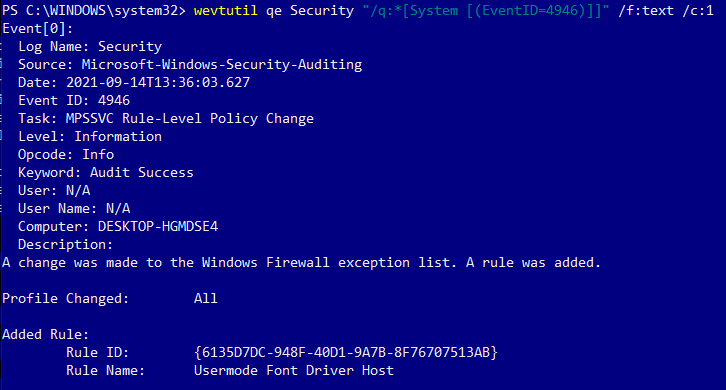
Task: Click the wevtutil command name
Action: 225,10
